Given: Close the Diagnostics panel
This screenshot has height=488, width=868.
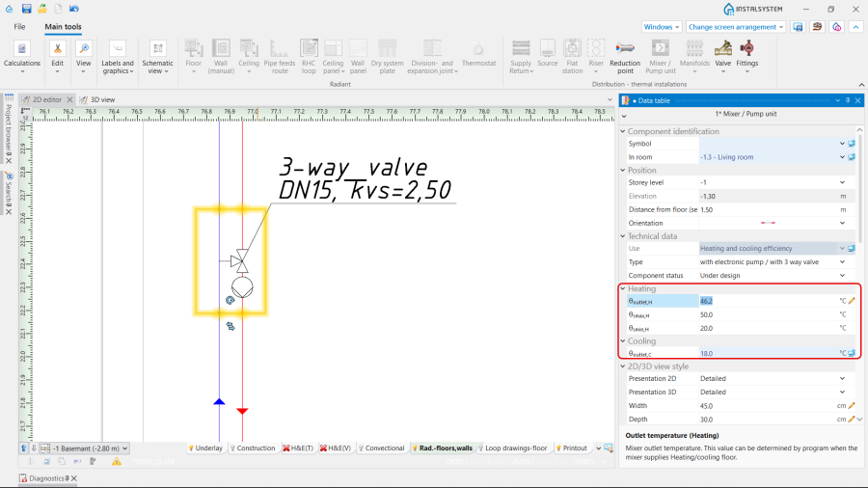Looking at the screenshot, I should pos(74,478).
